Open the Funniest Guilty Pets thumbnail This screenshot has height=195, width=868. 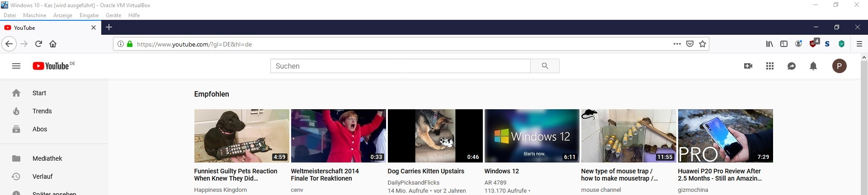click(x=242, y=136)
